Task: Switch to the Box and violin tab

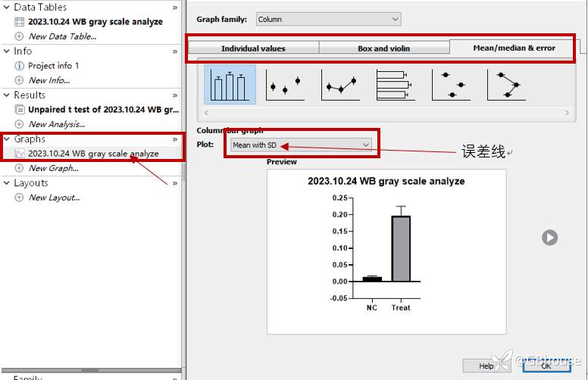Action: coord(383,48)
